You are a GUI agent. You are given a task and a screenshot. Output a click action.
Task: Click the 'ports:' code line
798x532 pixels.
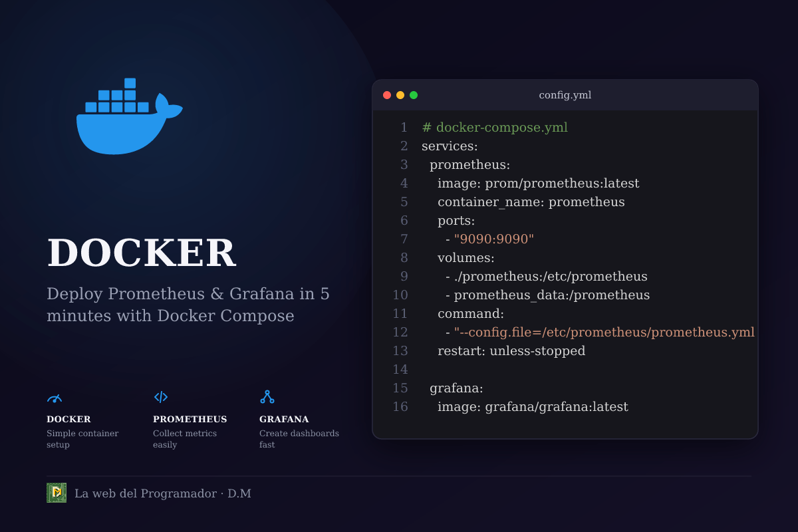[x=456, y=221]
